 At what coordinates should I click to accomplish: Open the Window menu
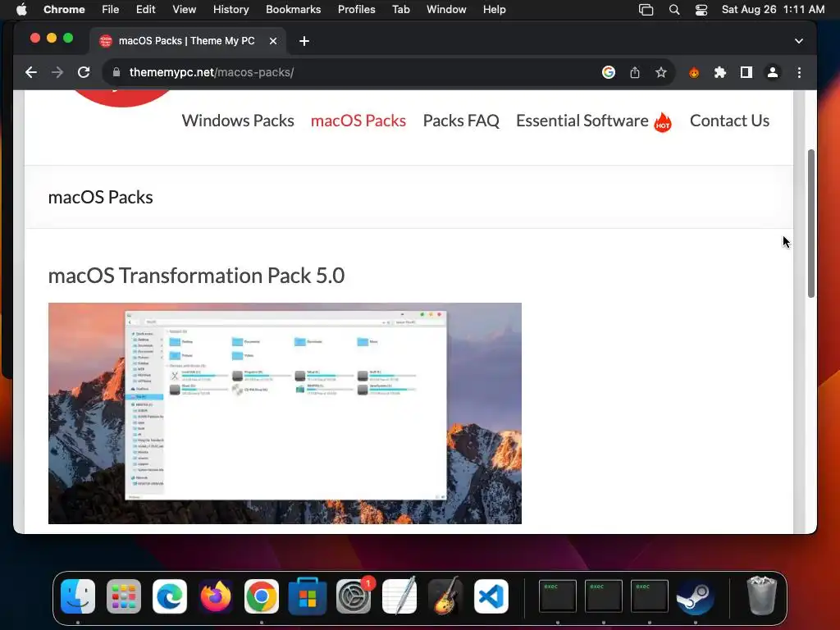point(446,9)
